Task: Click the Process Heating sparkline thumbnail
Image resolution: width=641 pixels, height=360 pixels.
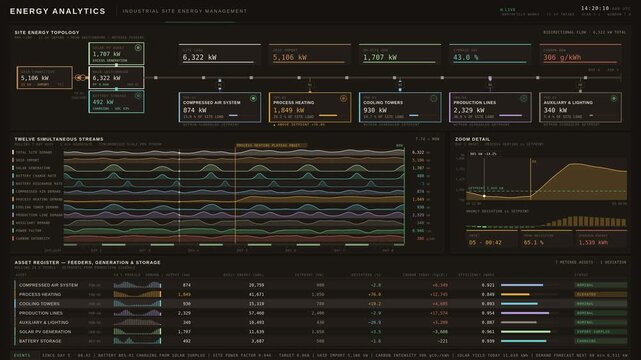Action: (137, 294)
